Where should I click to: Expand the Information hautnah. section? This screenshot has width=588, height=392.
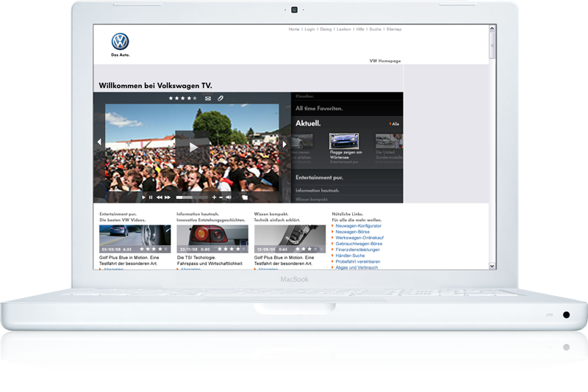tap(318, 190)
